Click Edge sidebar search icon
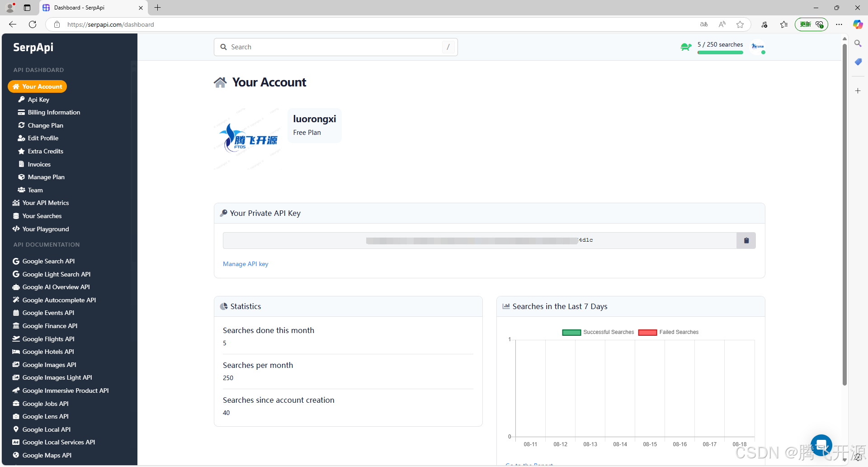 pos(858,43)
